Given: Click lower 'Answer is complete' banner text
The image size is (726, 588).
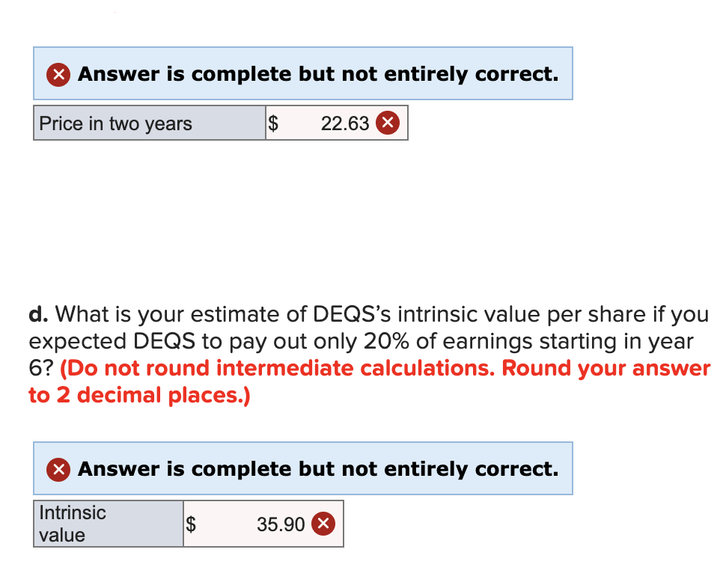Looking at the screenshot, I should click(319, 469).
